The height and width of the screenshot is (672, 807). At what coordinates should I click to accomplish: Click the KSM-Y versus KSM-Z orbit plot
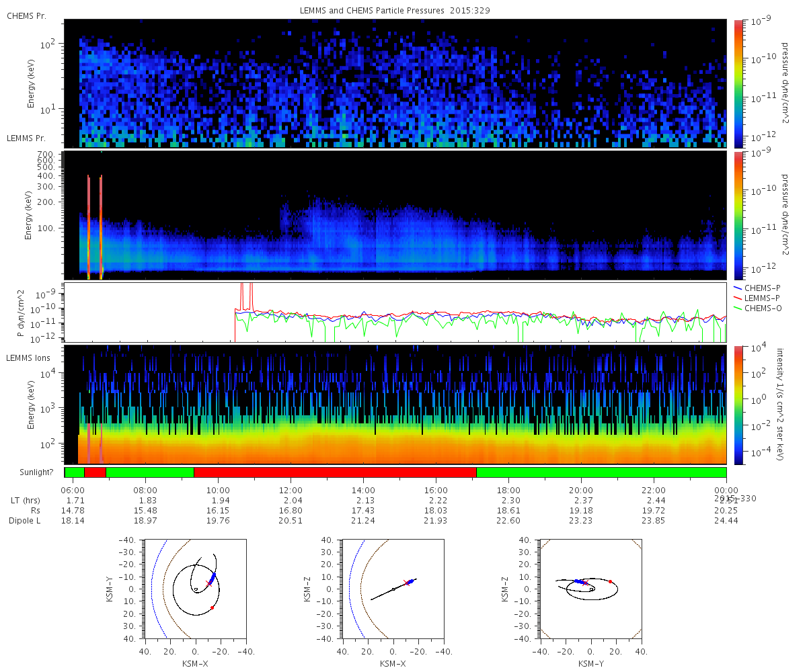[x=591, y=588]
